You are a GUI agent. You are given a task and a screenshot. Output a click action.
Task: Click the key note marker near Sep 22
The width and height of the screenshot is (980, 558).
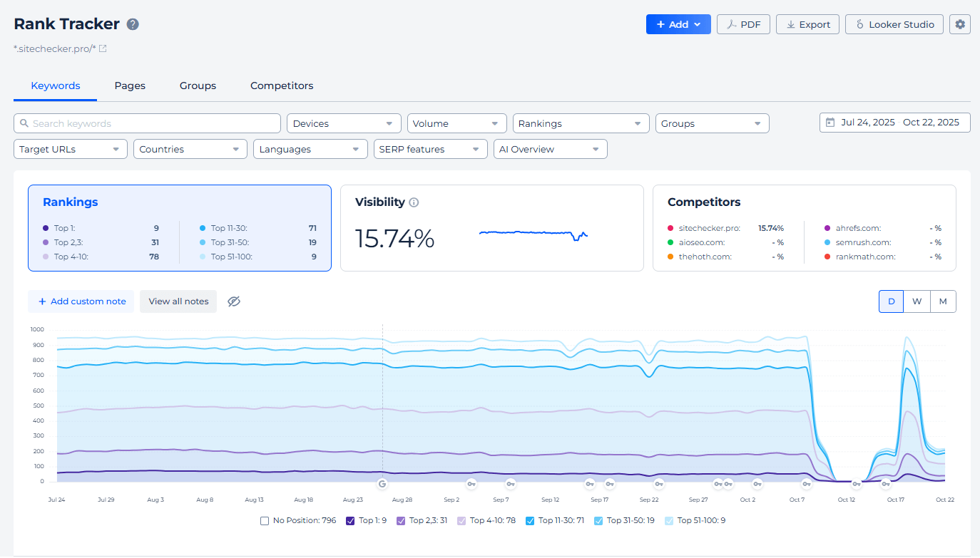click(658, 484)
